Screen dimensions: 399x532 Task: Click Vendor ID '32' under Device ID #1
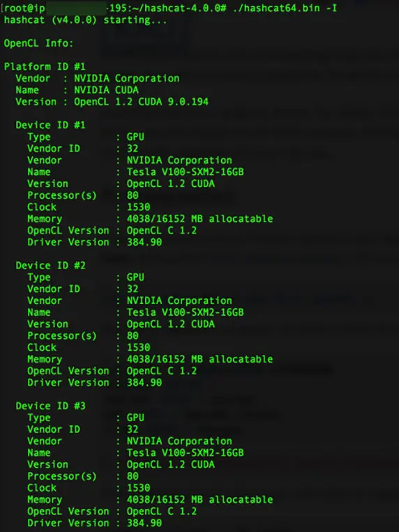133,149
